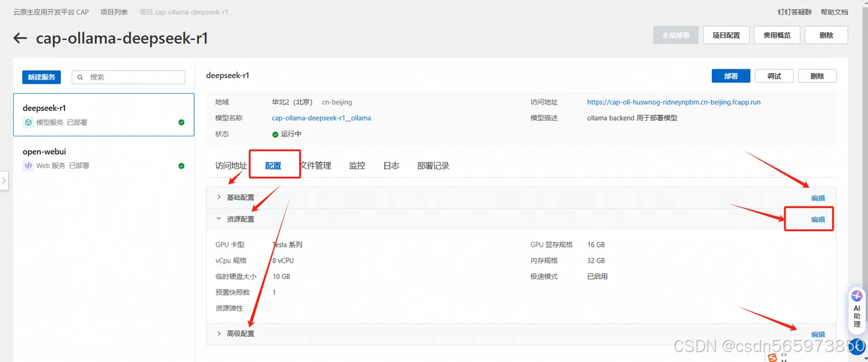
Task: Click the service-level 删除 button
Action: pos(817,76)
